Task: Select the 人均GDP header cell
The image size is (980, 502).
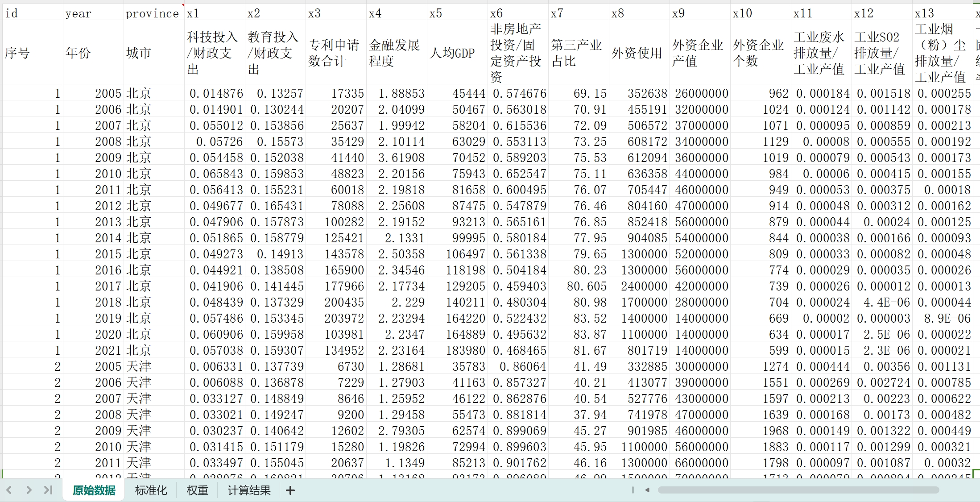Action: tap(457, 53)
